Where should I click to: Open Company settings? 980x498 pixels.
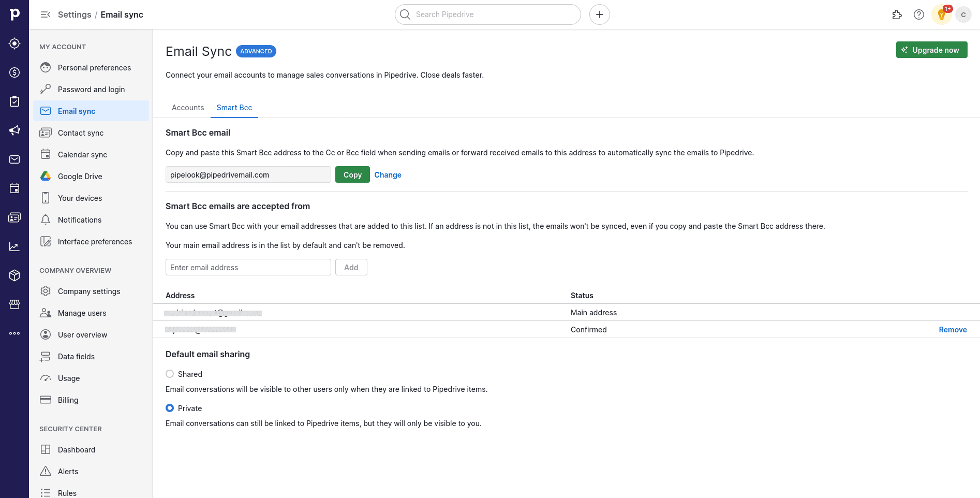pos(91,291)
